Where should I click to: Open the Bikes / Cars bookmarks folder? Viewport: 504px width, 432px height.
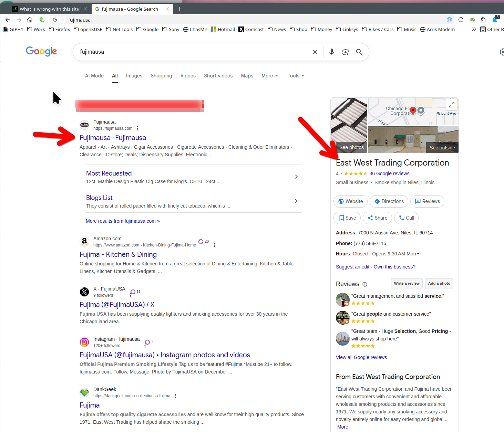pos(378,29)
